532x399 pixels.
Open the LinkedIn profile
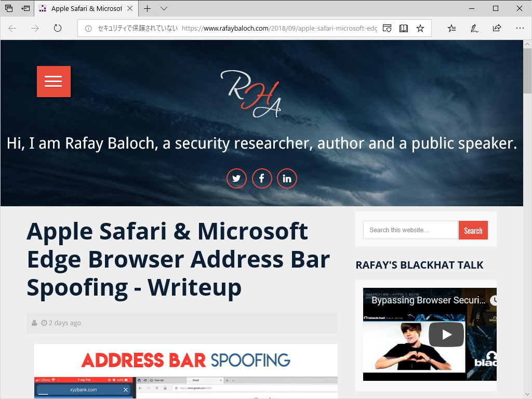click(287, 178)
